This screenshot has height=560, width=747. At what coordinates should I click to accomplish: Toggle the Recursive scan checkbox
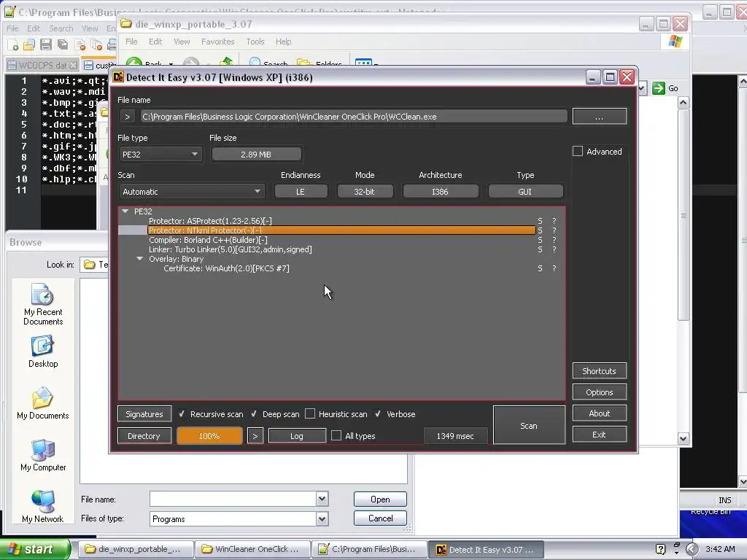click(182, 414)
